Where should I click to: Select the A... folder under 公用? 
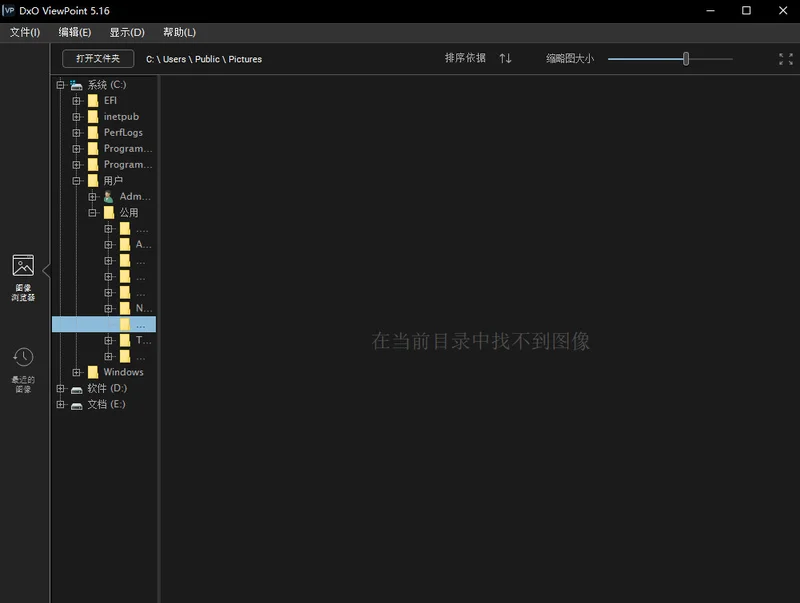[143, 244]
